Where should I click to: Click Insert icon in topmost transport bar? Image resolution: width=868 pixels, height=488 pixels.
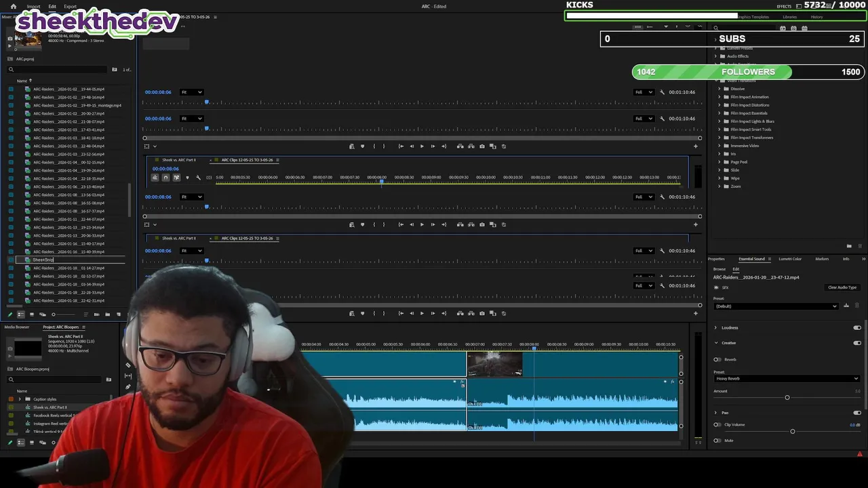460,146
